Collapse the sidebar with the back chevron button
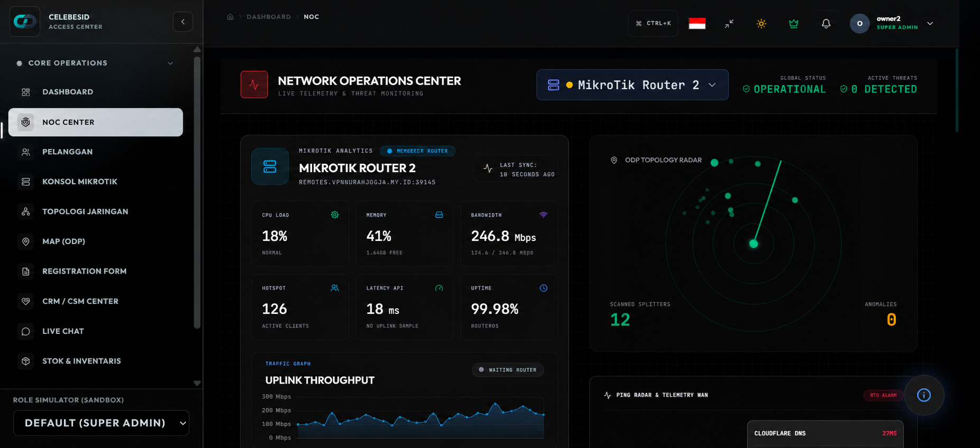 (x=183, y=22)
